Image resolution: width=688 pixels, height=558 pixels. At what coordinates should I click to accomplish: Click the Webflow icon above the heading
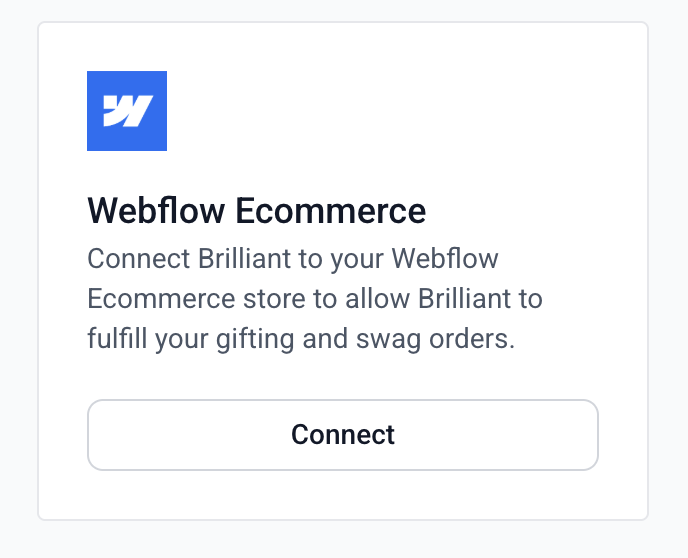[127, 111]
